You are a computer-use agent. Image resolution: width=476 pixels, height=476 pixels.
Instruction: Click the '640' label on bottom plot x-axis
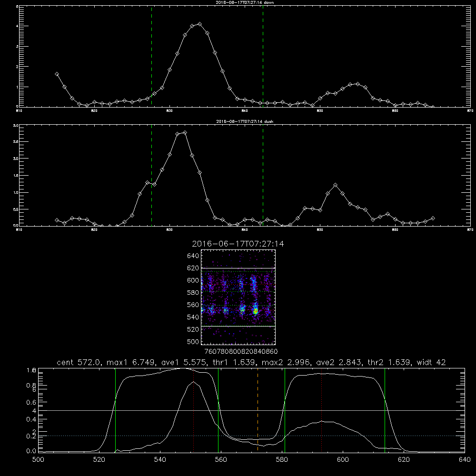point(465,460)
